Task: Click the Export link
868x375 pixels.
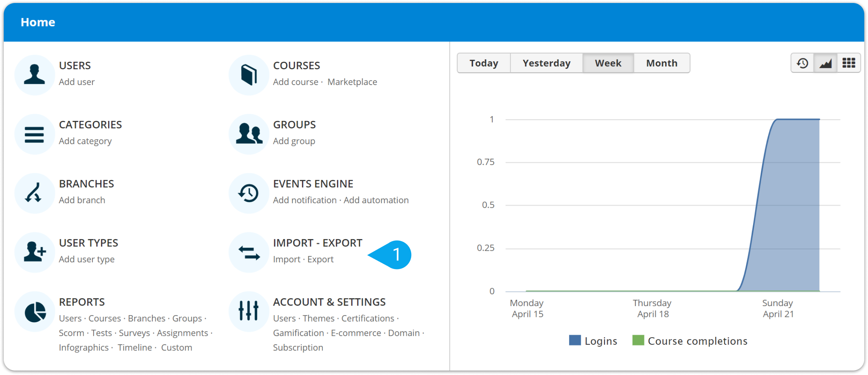Action: pyautogui.click(x=321, y=259)
